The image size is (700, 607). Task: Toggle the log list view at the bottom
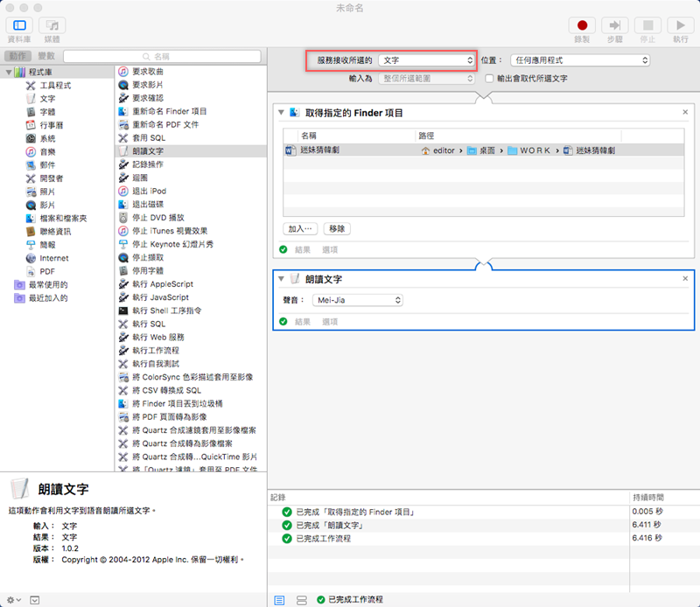(x=280, y=600)
